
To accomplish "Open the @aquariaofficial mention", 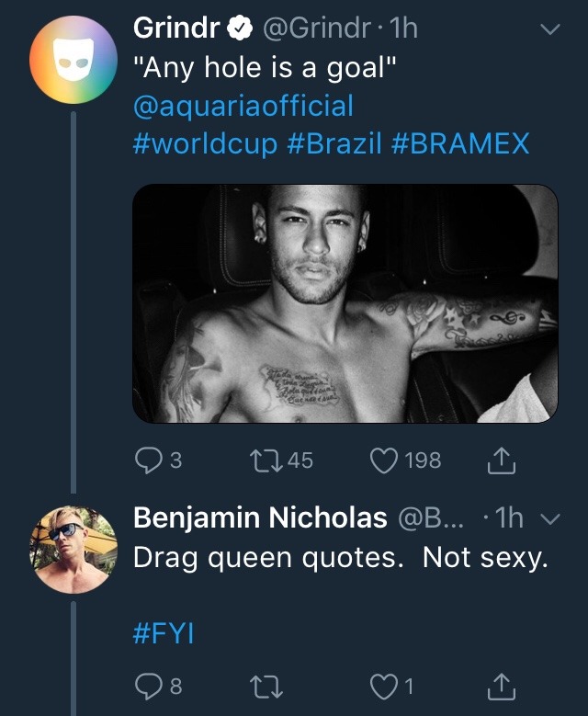I will pos(243,106).
